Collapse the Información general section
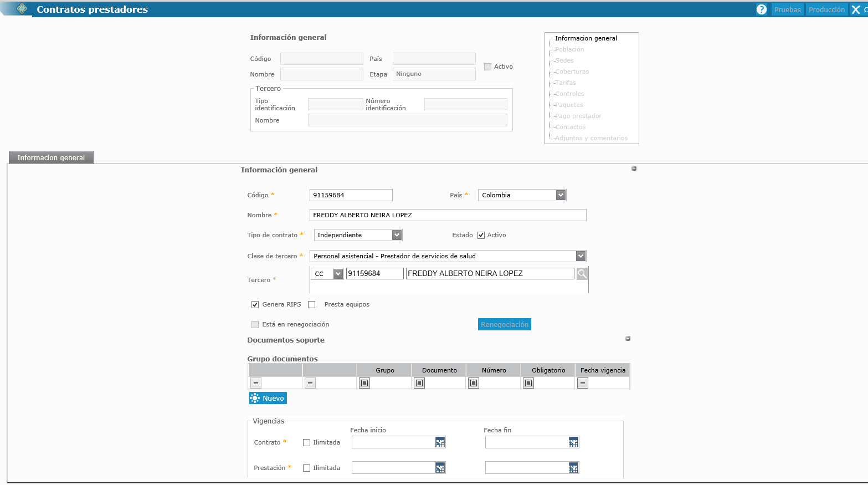Image resolution: width=868 pixels, height=485 pixels. tap(634, 169)
